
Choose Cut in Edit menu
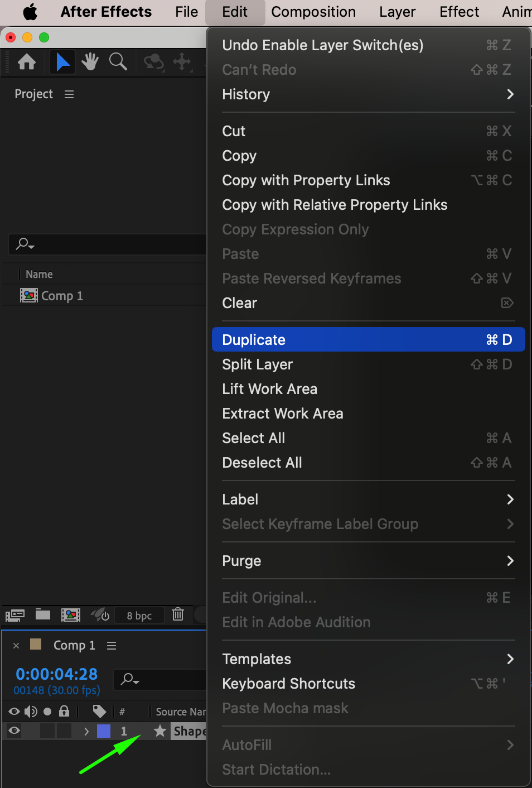pos(368,131)
